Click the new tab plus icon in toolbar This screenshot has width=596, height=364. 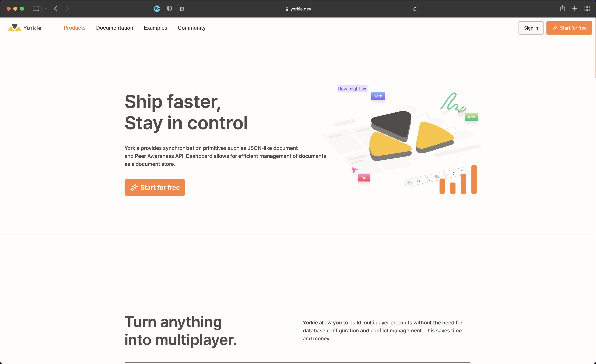tap(575, 8)
